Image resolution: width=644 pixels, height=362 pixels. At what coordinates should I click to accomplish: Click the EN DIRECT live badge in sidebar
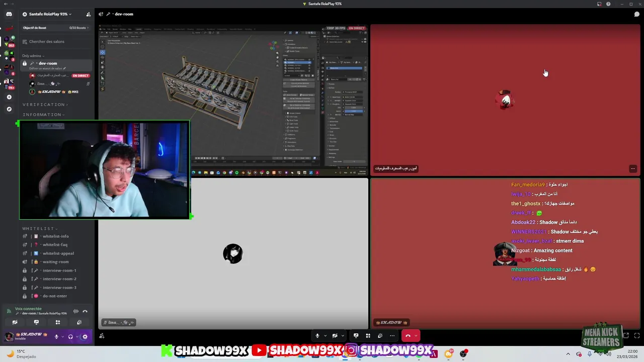click(x=80, y=75)
